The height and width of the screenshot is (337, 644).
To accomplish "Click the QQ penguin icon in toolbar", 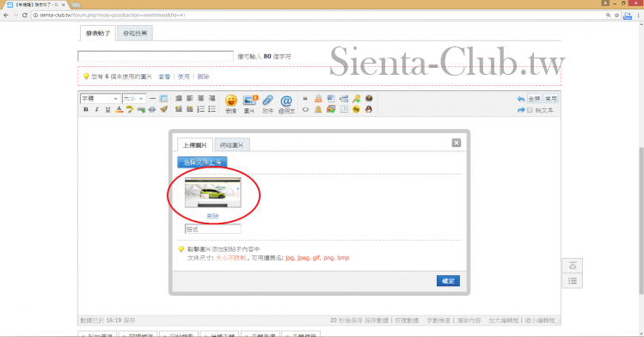I will [x=369, y=109].
